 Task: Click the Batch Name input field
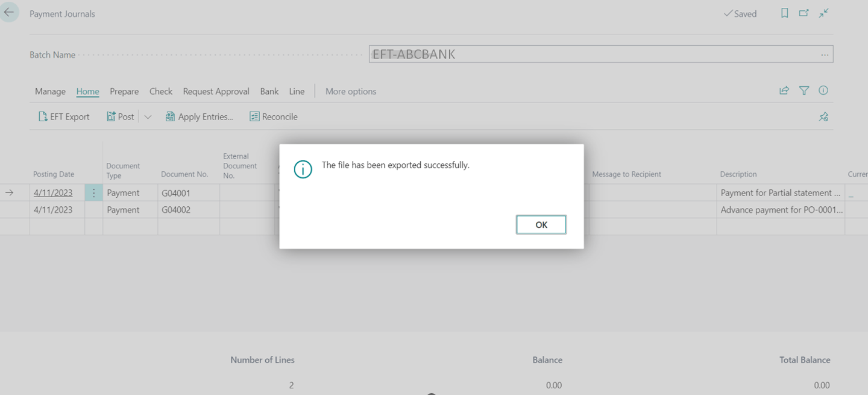591,55
